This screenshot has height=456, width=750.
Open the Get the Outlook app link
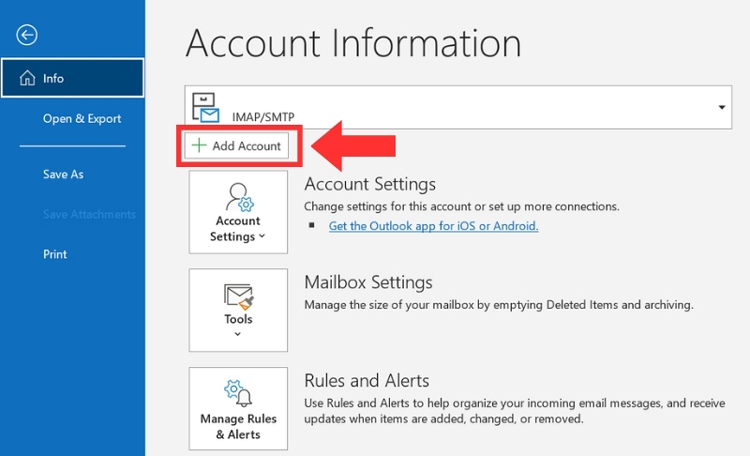tap(433, 226)
